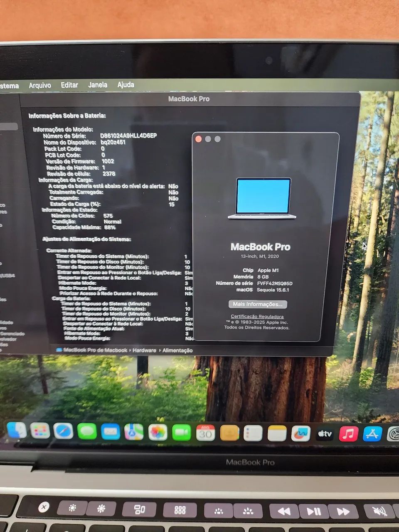Tap Touch Bar brightness down
This screenshot has height=532, width=399.
click(x=72, y=508)
